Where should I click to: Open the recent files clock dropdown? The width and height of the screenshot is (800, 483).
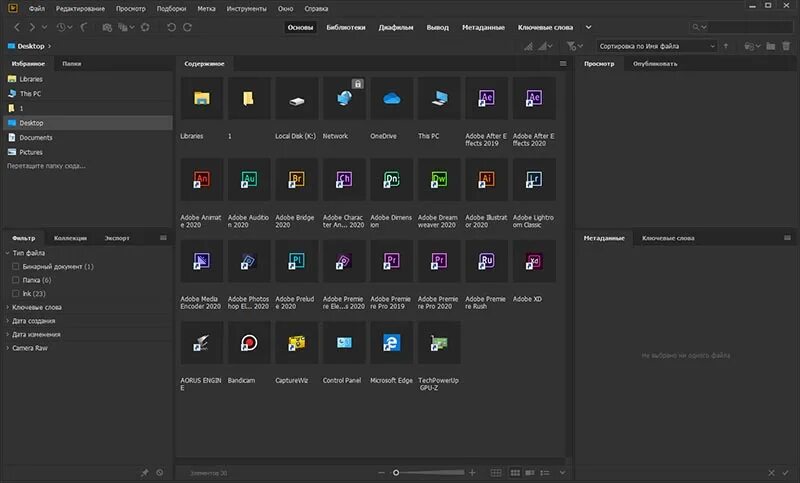[64, 27]
